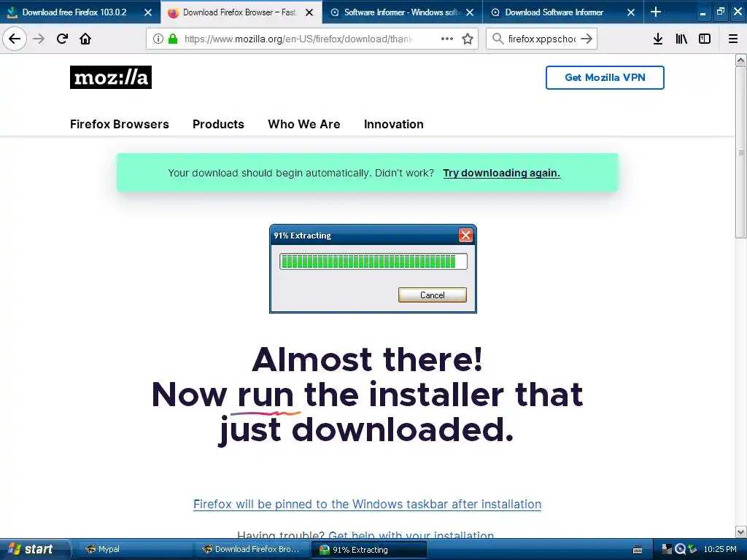Show site information via the info icon
Screen dimensions: 747x560
158,39
